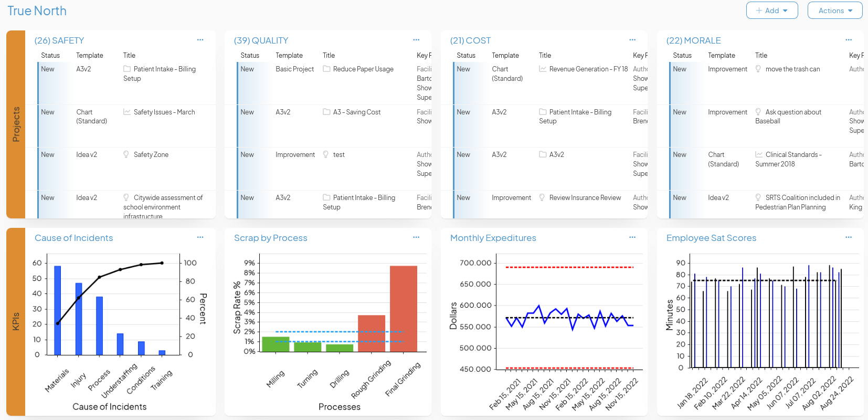Open Scrap by Process chart options menu

point(416,237)
